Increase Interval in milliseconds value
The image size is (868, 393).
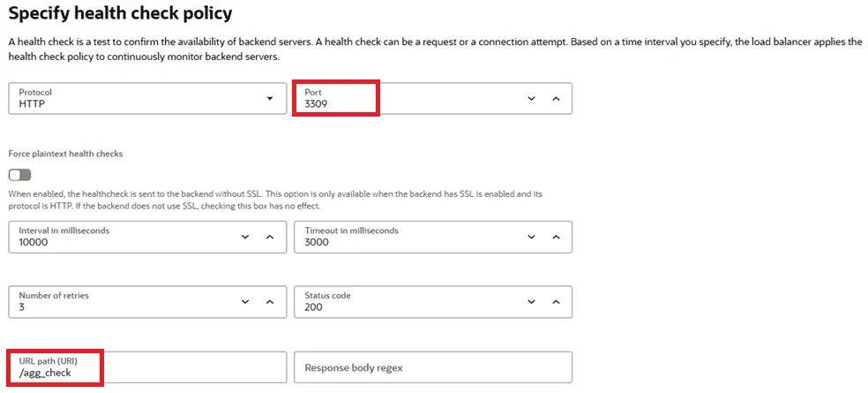270,237
